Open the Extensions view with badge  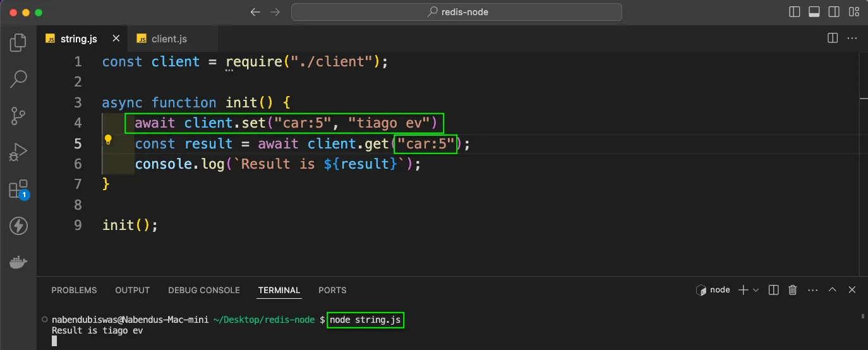18,190
